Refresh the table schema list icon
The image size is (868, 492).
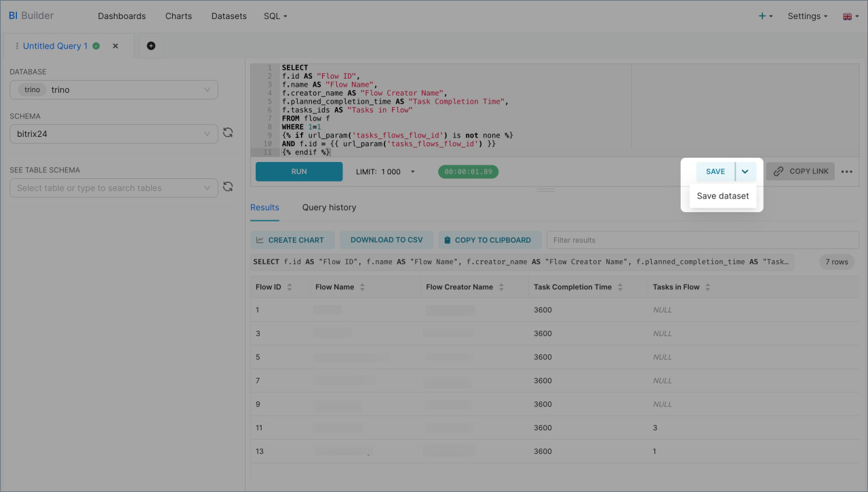(228, 187)
